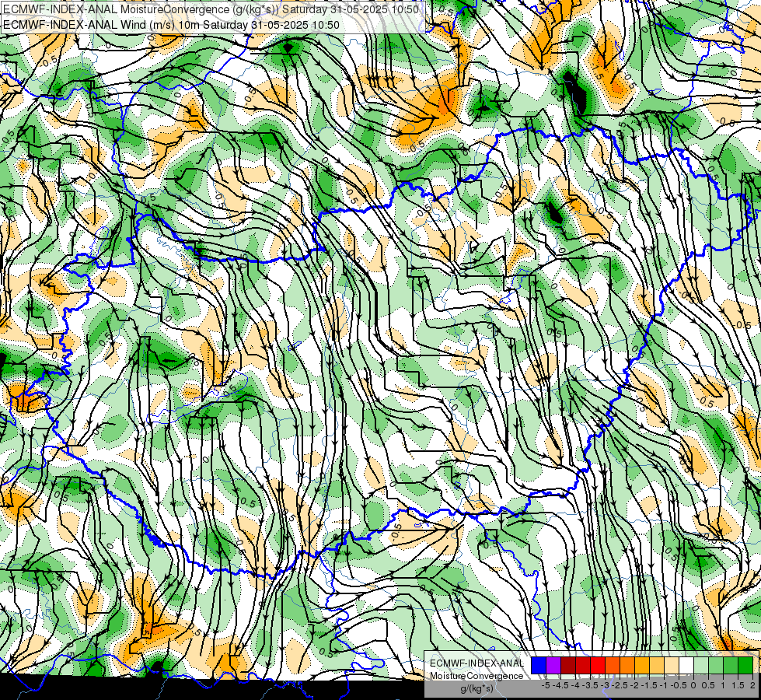Click the legend label ECMWF-INDEX-ANAL

tap(477, 663)
